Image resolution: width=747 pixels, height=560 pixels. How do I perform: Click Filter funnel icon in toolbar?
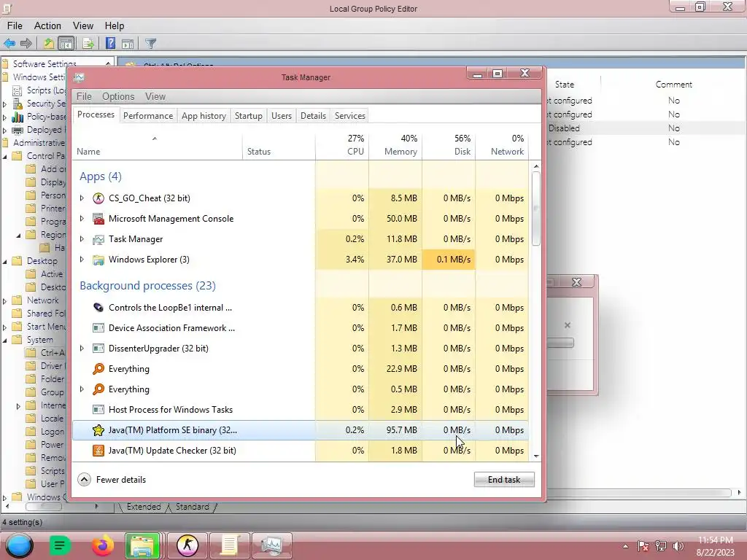coord(150,44)
